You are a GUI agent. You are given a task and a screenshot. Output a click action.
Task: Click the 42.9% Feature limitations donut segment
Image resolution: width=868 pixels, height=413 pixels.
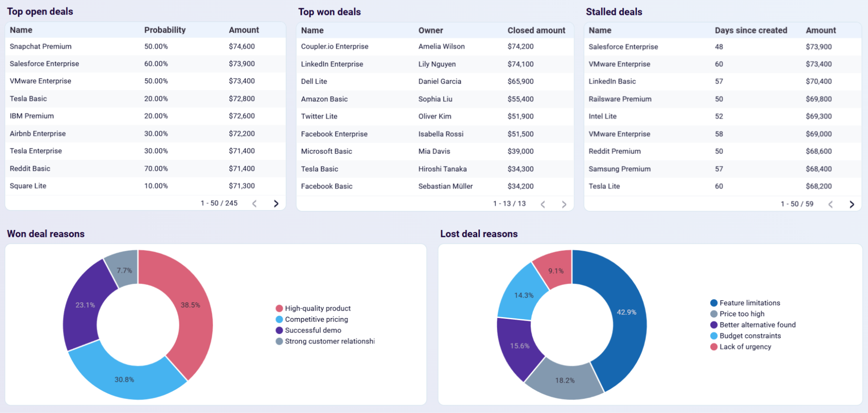626,311
